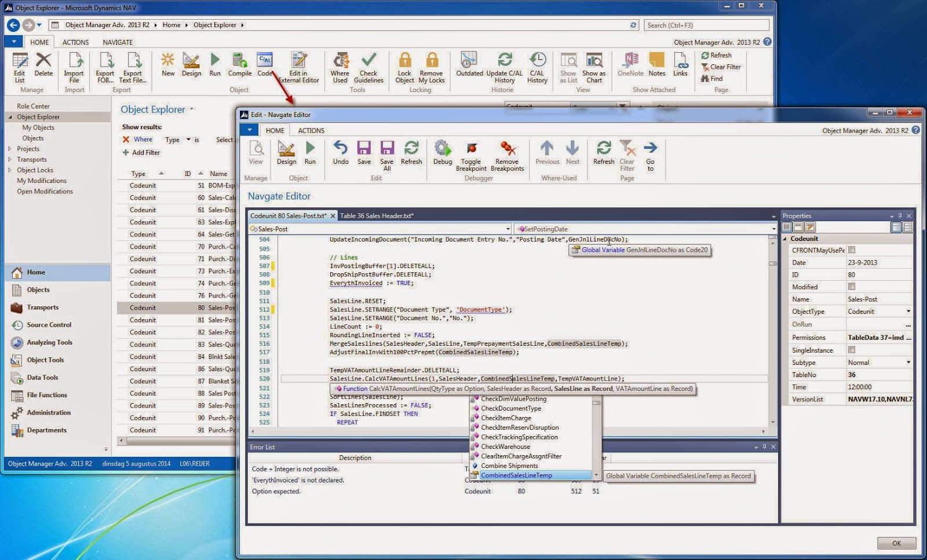Viewport: 927px width, 560px height.
Task: Click the code editor horizontal scrollbar
Action: [x=508, y=431]
